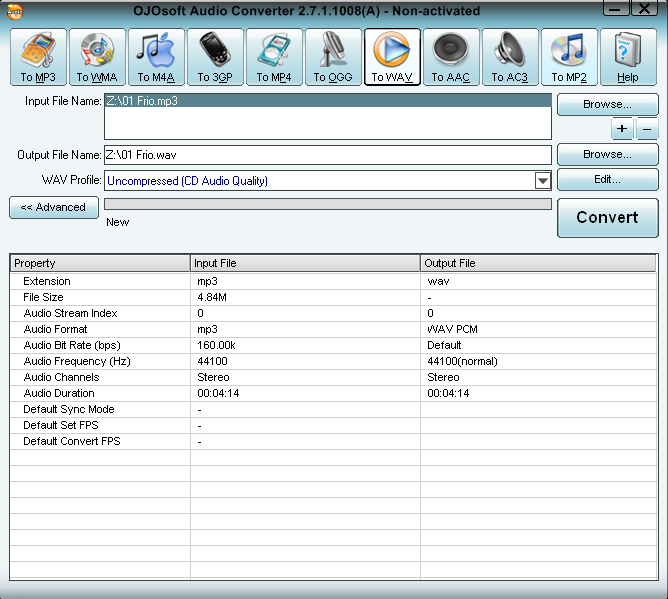Browse for the output file location
668x599 pixels.
608,154
